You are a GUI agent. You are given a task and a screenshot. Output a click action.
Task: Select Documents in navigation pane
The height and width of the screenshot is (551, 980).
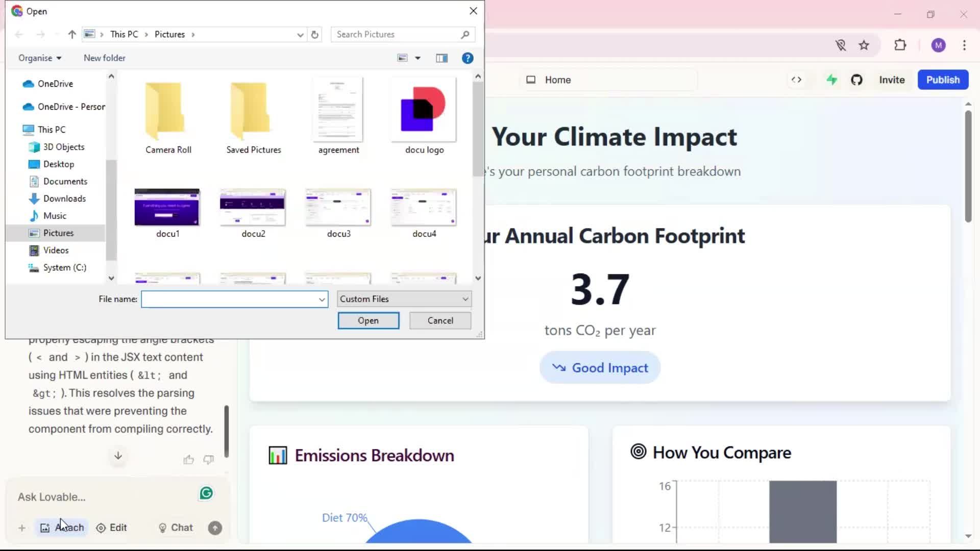(x=65, y=181)
